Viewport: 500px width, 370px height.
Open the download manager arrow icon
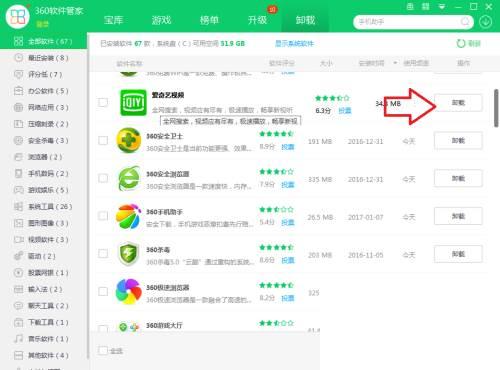coord(485,22)
